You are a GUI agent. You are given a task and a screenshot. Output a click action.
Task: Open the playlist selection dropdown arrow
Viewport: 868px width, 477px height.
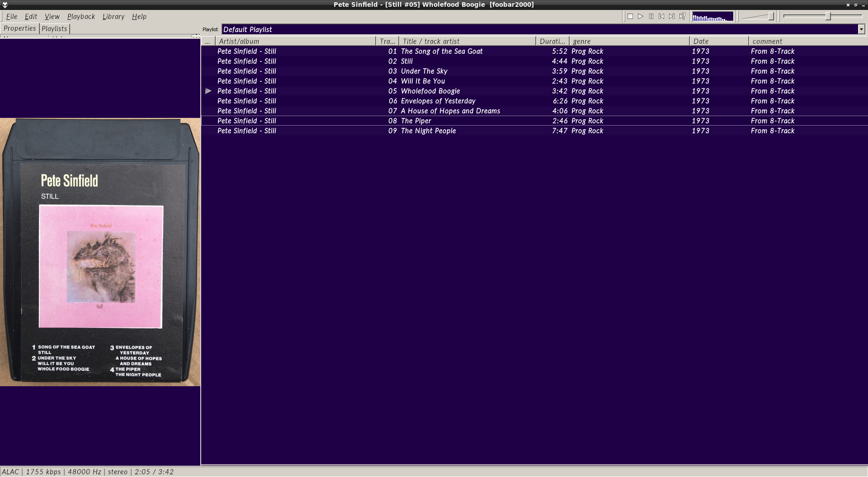click(x=861, y=29)
